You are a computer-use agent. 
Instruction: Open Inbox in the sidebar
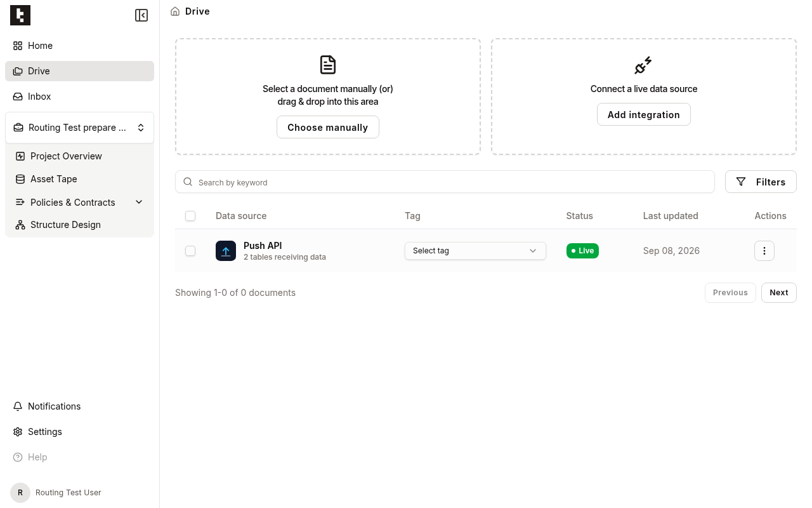(x=79, y=97)
